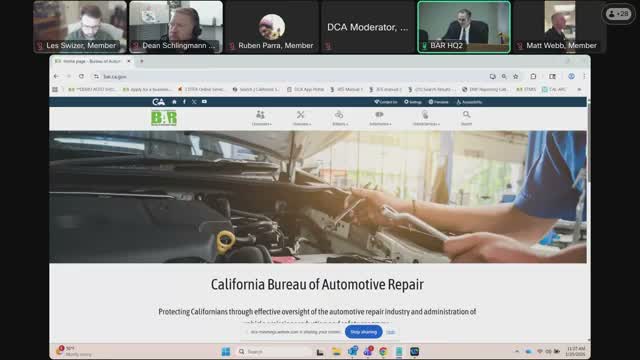Select the DCA Moderator participant tile
The width and height of the screenshot is (640, 360).
point(368,27)
